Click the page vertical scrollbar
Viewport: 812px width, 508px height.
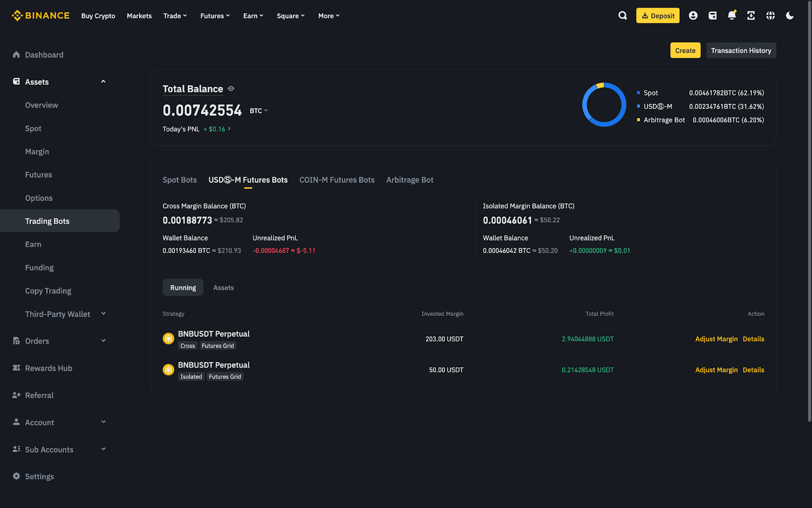point(809,211)
